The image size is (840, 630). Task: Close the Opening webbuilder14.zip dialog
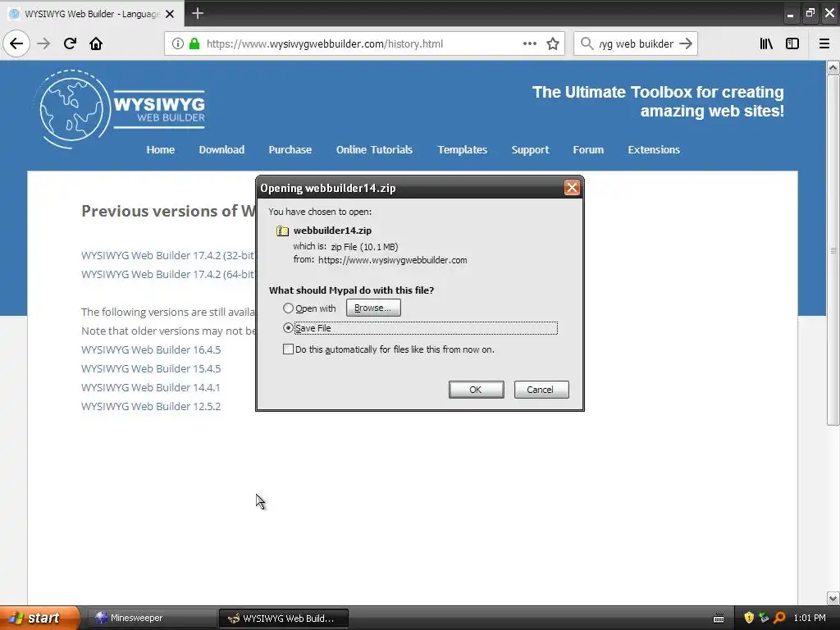point(572,188)
